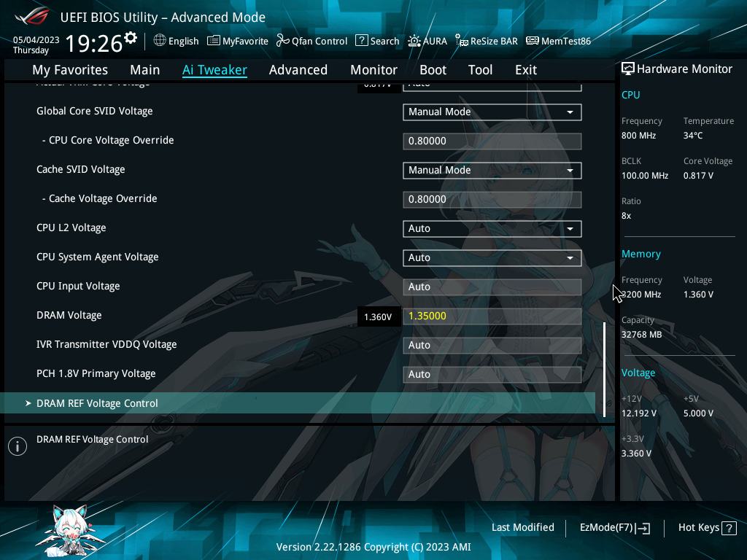Screen dimensions: 747x560
Task: Open the MyFavorite list icon
Action: coord(214,41)
